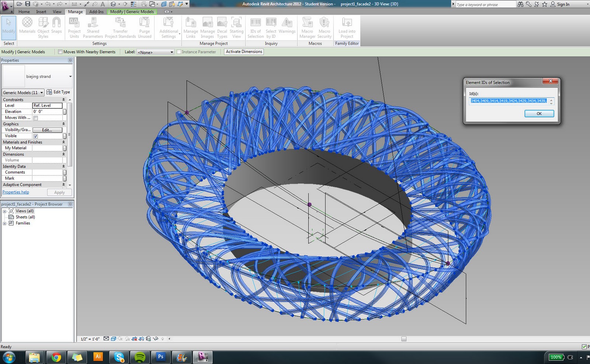Open the Shared Parameters dialog
The height and width of the screenshot is (364, 590).
coord(93,28)
